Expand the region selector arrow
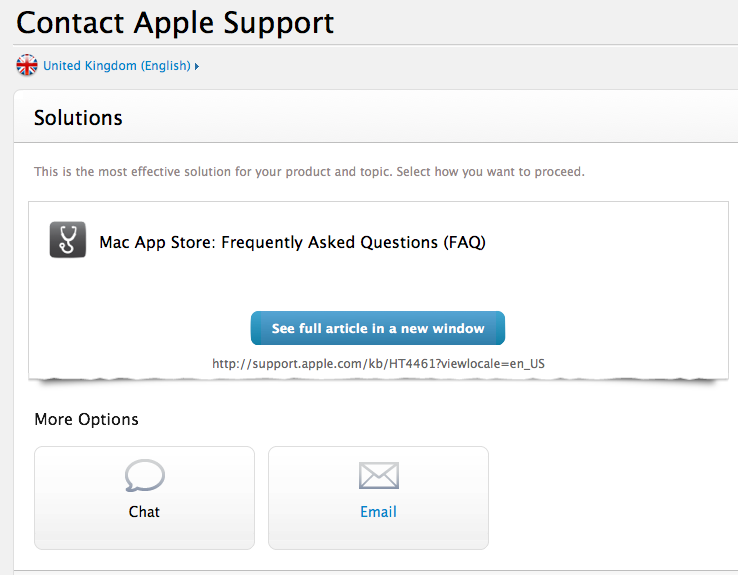 (197, 66)
